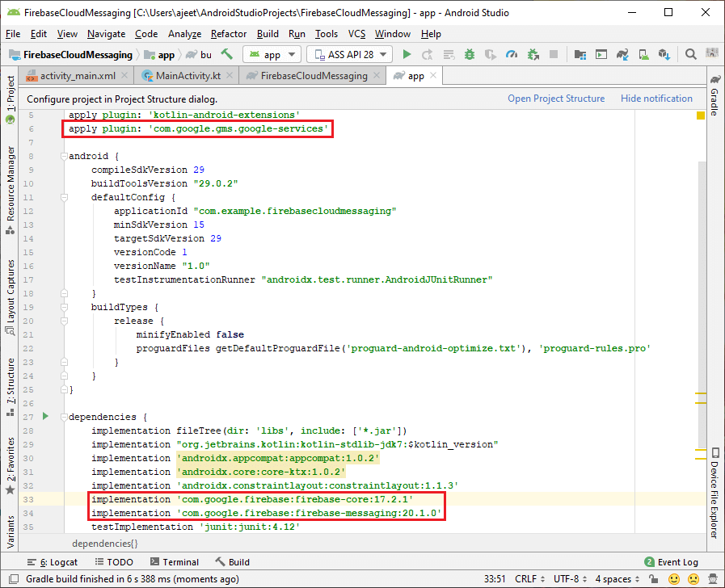This screenshot has width=725, height=588.
Task: Open the ASS API 28 device dropdown
Action: (350, 54)
